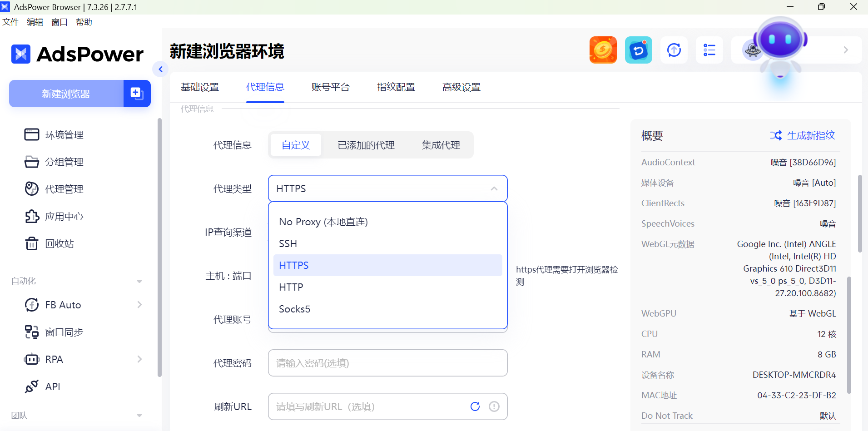Collapse the 团队 section

(139, 416)
